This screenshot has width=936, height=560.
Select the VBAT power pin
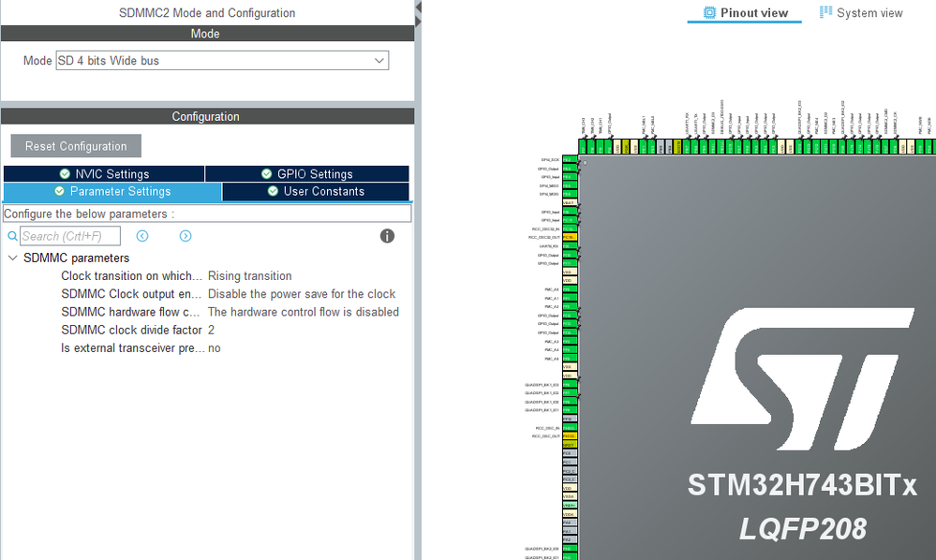coord(570,203)
